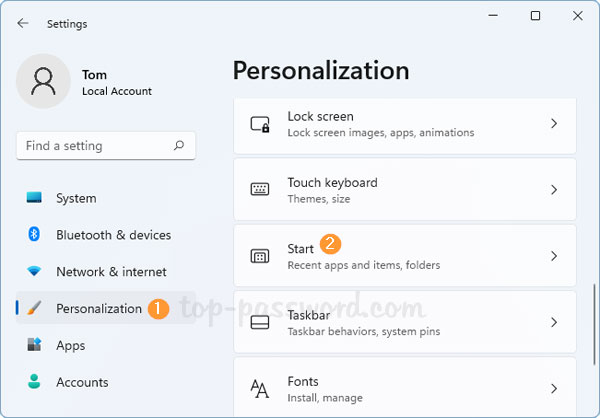The width and height of the screenshot is (600, 418).
Task: Click chevron on the Start row
Action: click(554, 256)
